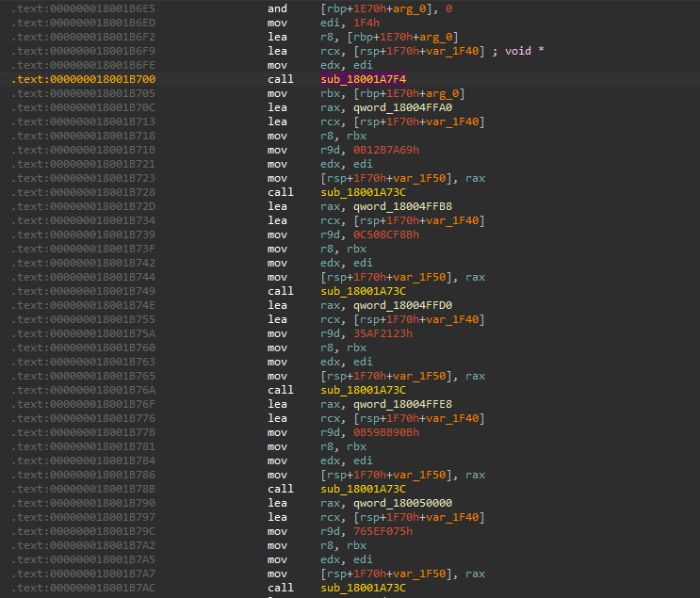Screen dimensions: 700x598
Task: Click sub_18001A73C on the 18001B728 line
Action: click(x=363, y=192)
